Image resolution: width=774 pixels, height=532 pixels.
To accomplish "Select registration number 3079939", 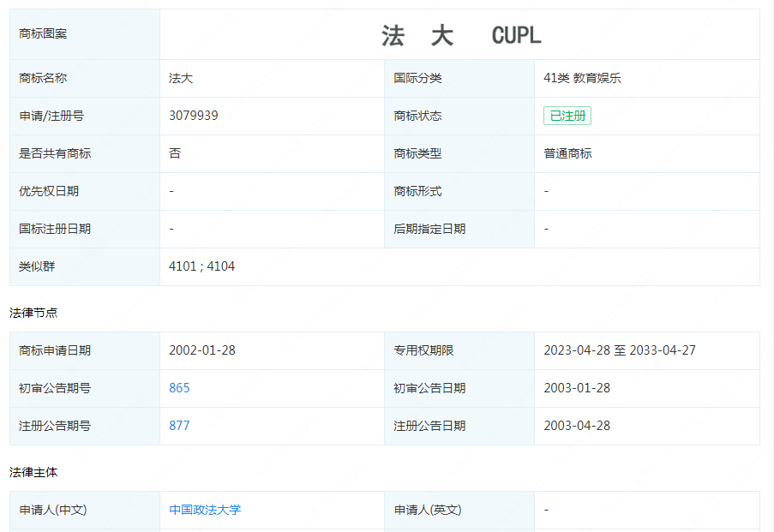I will coord(194,116).
